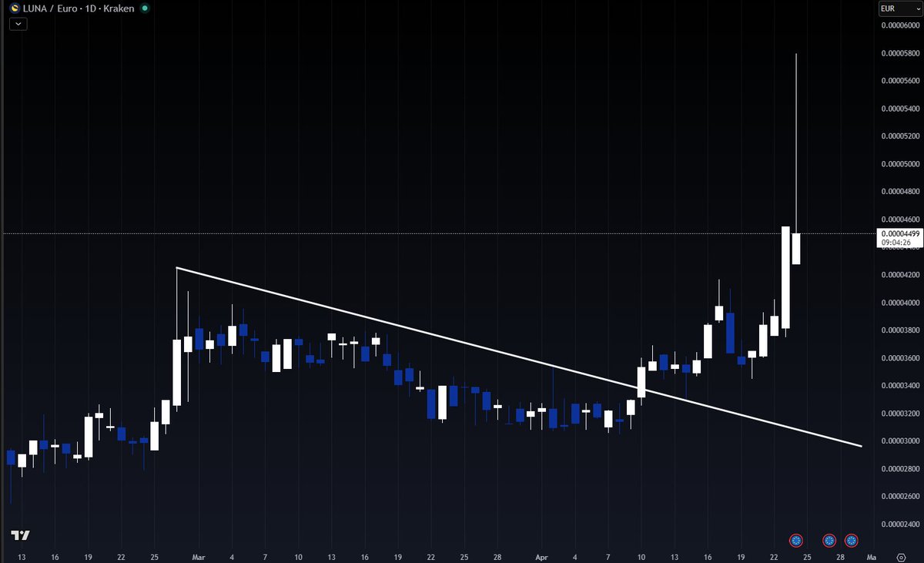Image resolution: width=924 pixels, height=563 pixels.
Task: Click price axis label 0.00003400
Action: [900, 386]
